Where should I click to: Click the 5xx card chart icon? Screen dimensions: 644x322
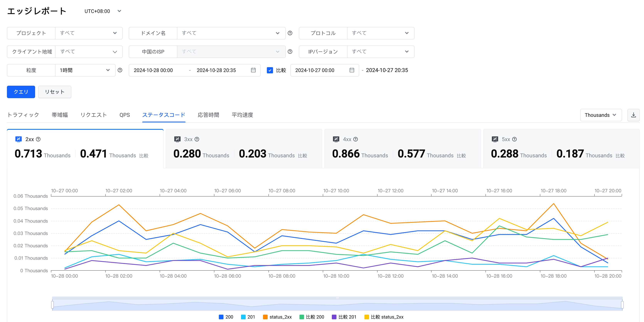click(495, 139)
